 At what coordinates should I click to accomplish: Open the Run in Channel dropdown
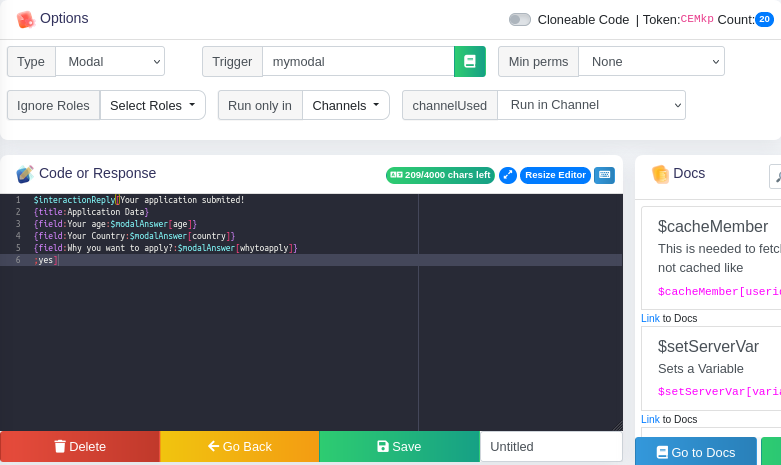tap(592, 105)
